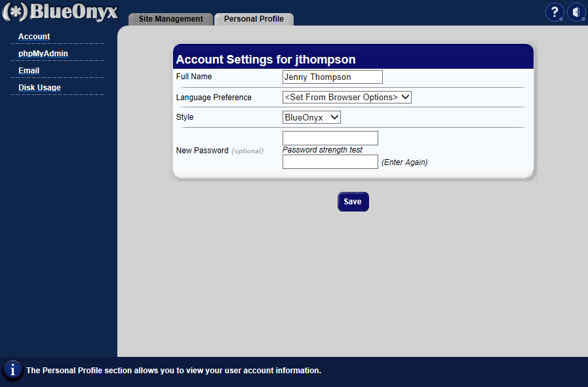Open Account in the sidebar
Image resolution: width=588 pixels, height=387 pixels.
pyautogui.click(x=34, y=37)
